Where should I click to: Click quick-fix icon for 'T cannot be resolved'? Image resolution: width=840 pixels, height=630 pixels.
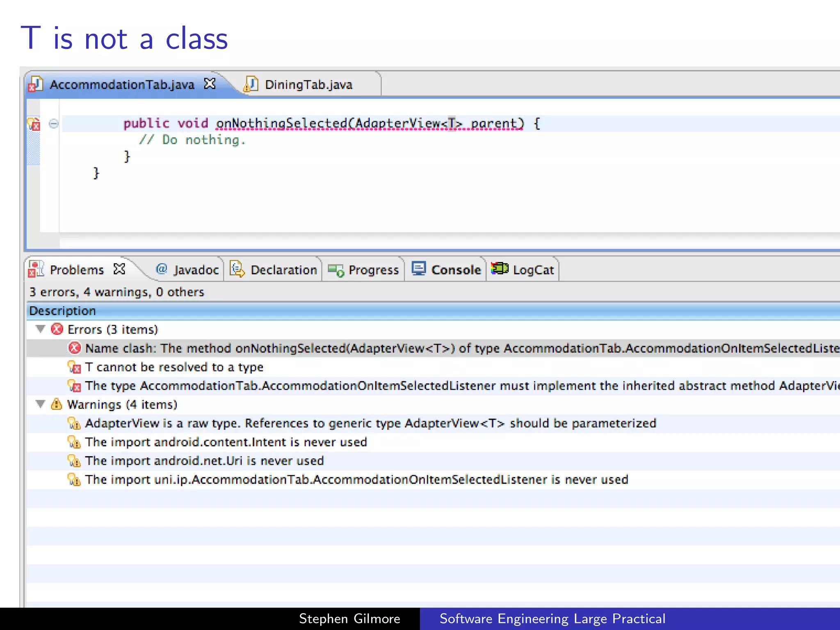point(74,367)
